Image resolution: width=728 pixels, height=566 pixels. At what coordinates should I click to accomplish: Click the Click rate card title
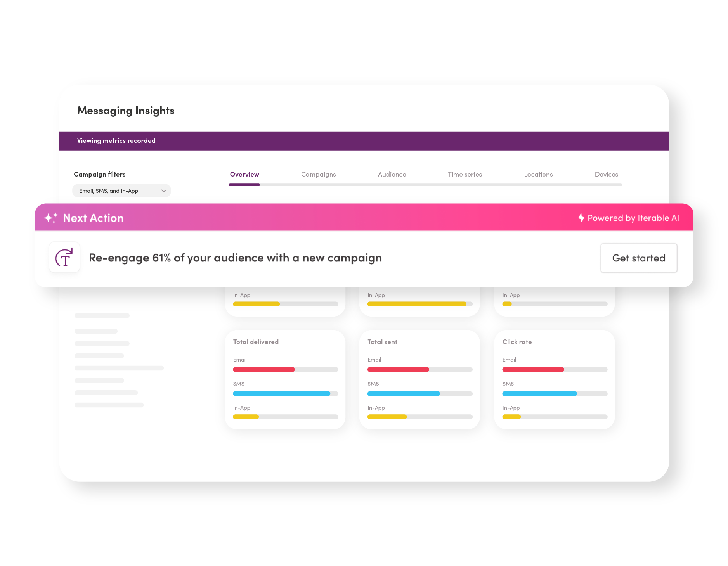[517, 342]
